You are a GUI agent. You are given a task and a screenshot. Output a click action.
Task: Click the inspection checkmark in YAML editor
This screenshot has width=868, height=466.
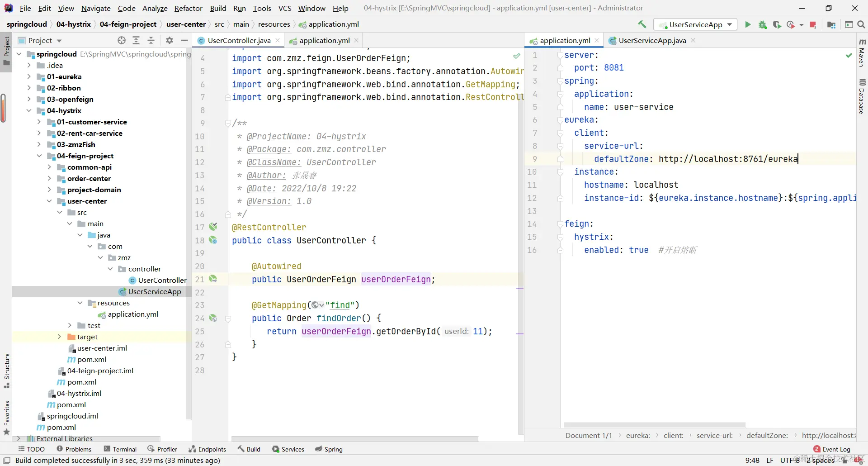849,55
